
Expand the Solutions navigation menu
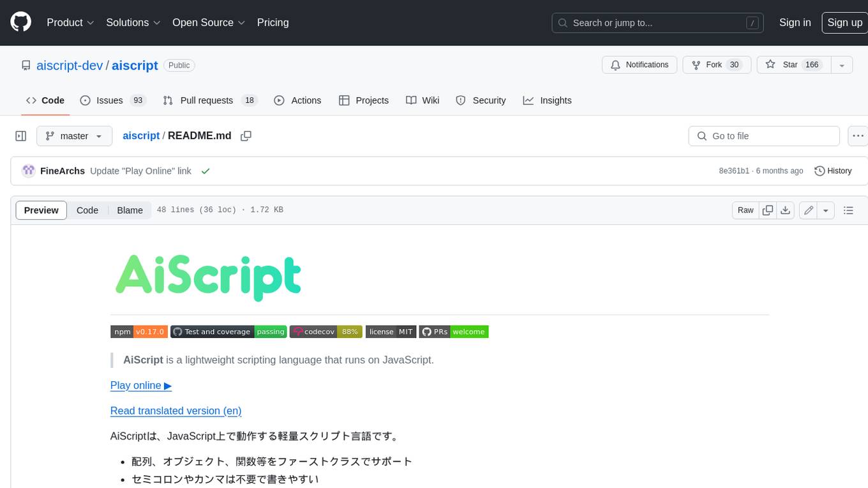click(133, 22)
